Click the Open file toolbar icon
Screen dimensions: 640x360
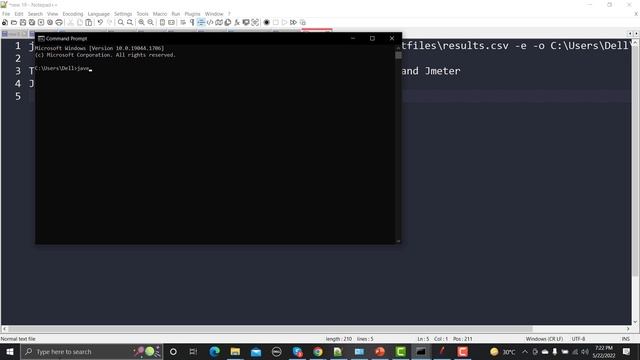(x=14, y=22)
